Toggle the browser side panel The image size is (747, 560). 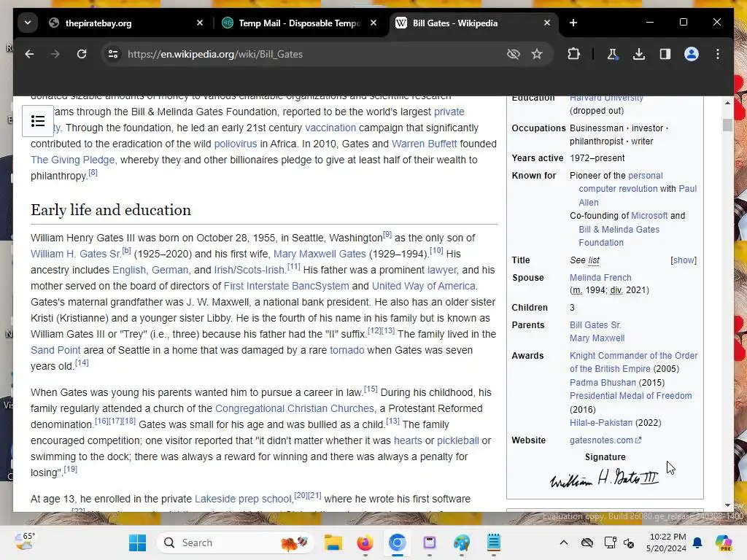[665, 54]
